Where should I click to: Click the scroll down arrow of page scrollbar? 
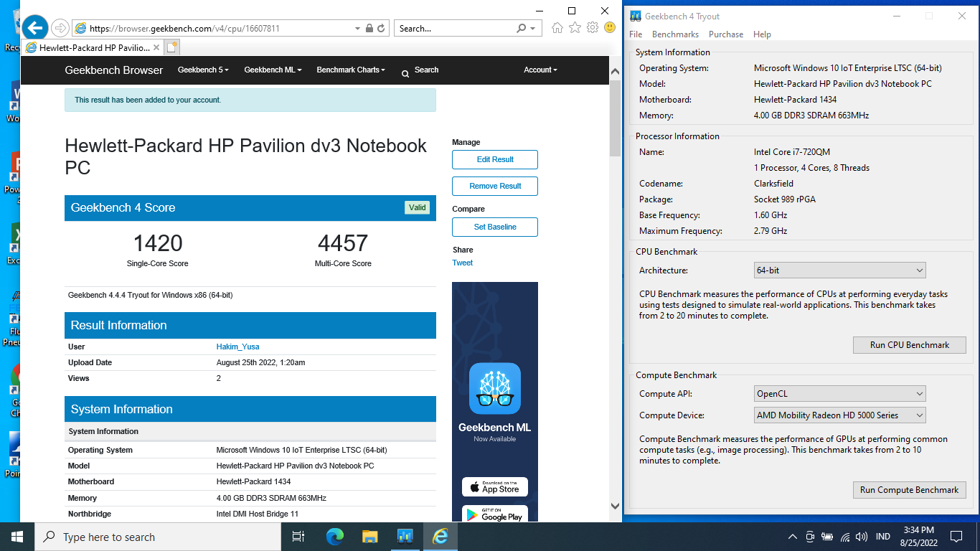(x=615, y=506)
